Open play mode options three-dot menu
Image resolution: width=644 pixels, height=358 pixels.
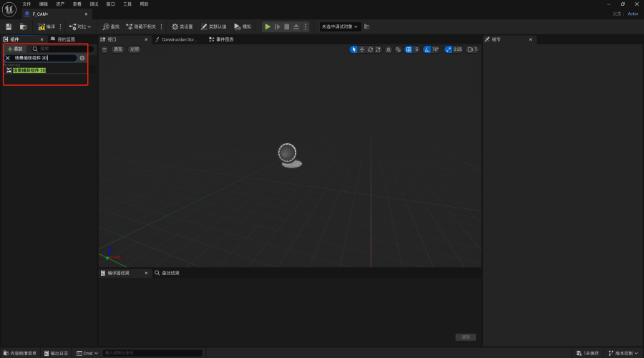[x=306, y=26]
